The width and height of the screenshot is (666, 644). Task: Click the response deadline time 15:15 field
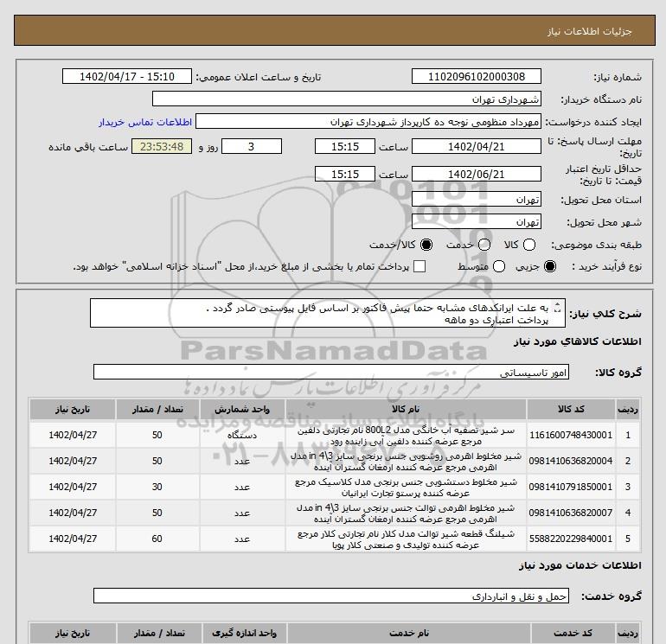tap(345, 147)
